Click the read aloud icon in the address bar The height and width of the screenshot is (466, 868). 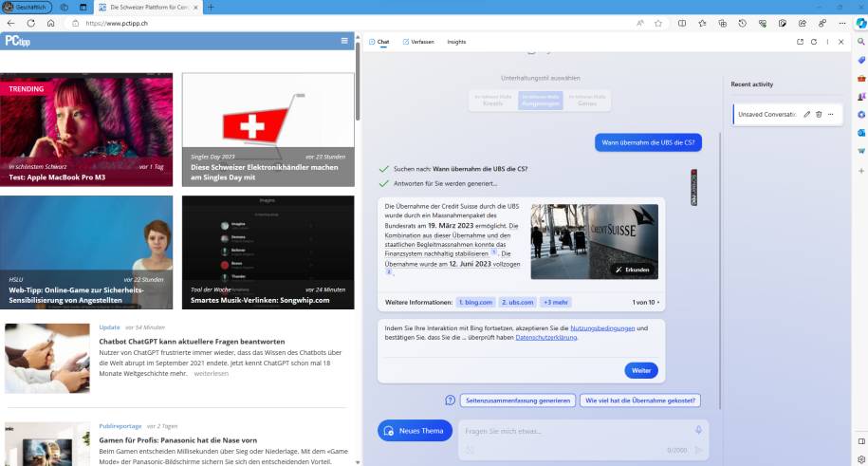[640, 24]
